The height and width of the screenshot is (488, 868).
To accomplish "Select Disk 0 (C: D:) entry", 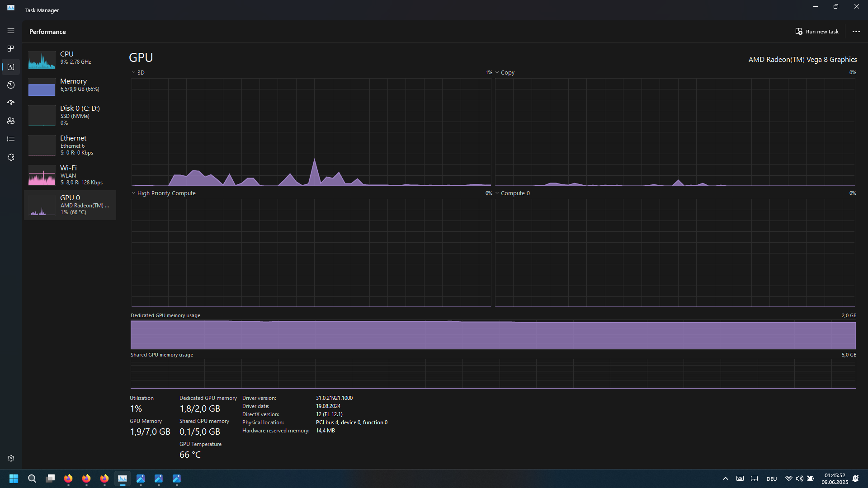I will click(x=70, y=116).
